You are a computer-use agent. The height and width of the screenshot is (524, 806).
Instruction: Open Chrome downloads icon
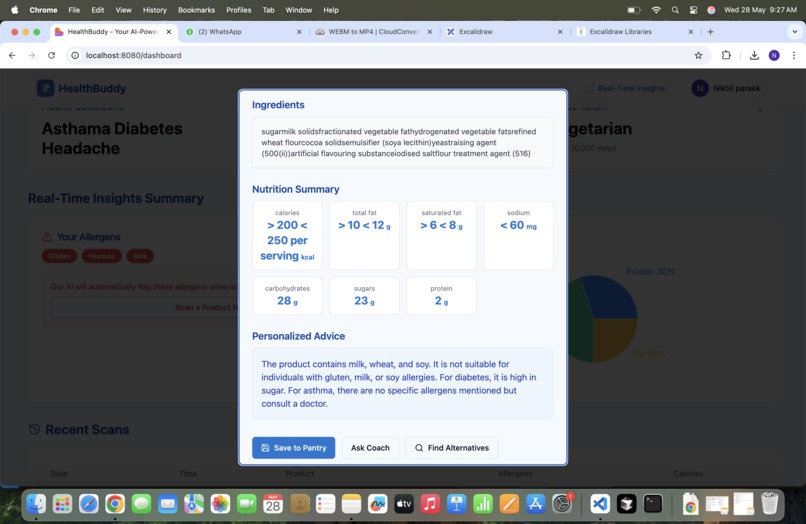[x=754, y=55]
